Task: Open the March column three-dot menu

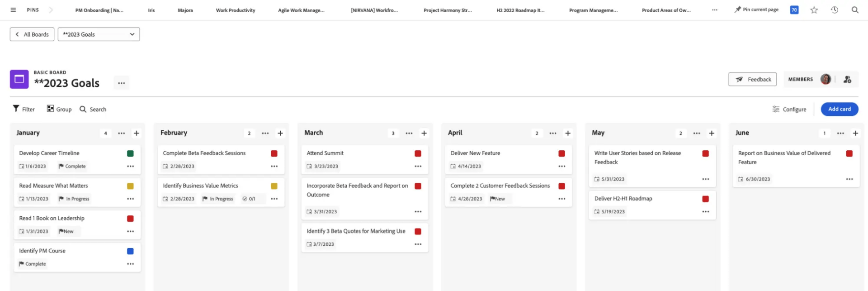Action: [x=409, y=133]
